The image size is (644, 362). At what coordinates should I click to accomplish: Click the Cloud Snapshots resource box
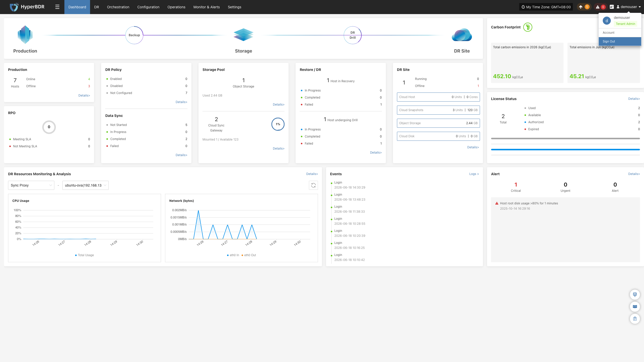[438, 110]
